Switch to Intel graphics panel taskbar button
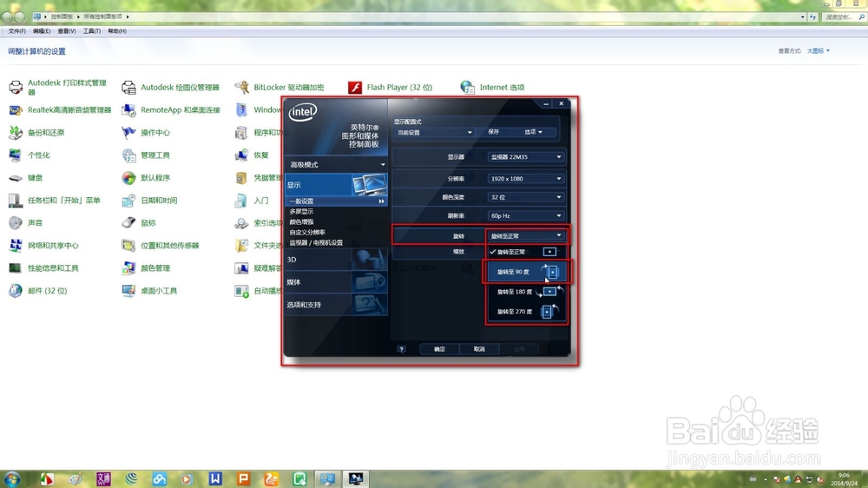 [x=355, y=478]
